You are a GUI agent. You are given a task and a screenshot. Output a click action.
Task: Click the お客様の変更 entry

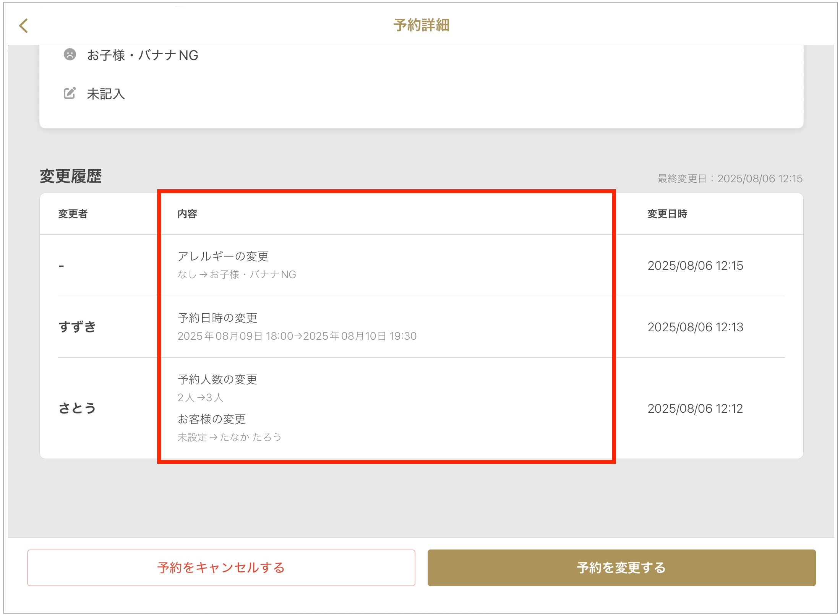pos(212,419)
